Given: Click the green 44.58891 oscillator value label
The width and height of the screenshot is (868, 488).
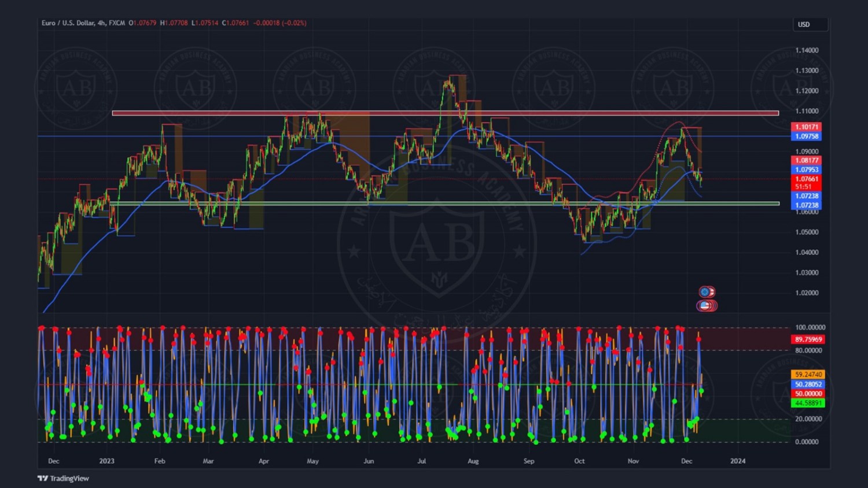Looking at the screenshot, I should coord(808,403).
